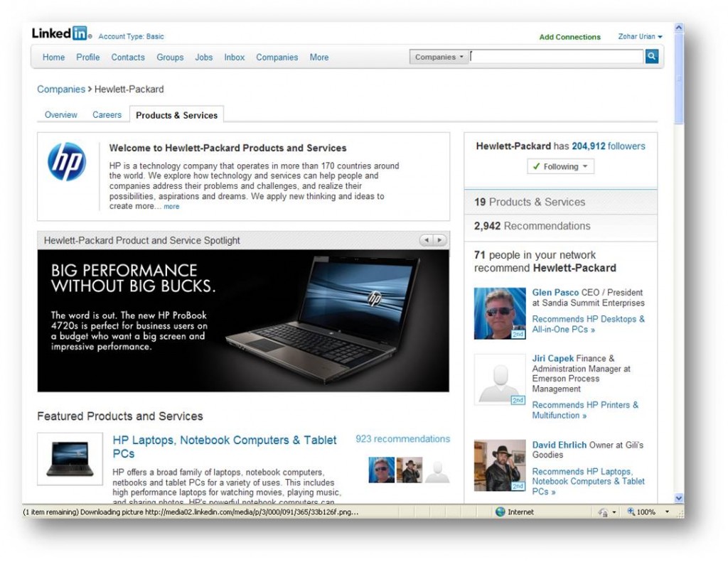728x562 pixels.
Task: Click the 204,912 followers link
Action: [x=609, y=146]
